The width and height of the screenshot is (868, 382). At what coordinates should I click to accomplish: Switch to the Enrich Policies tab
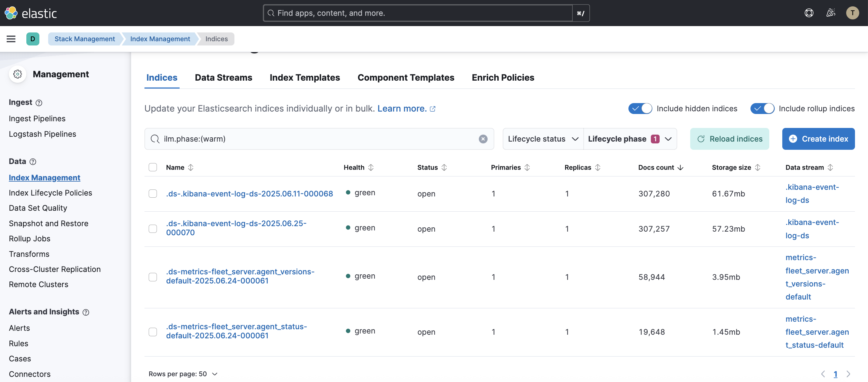(x=503, y=78)
